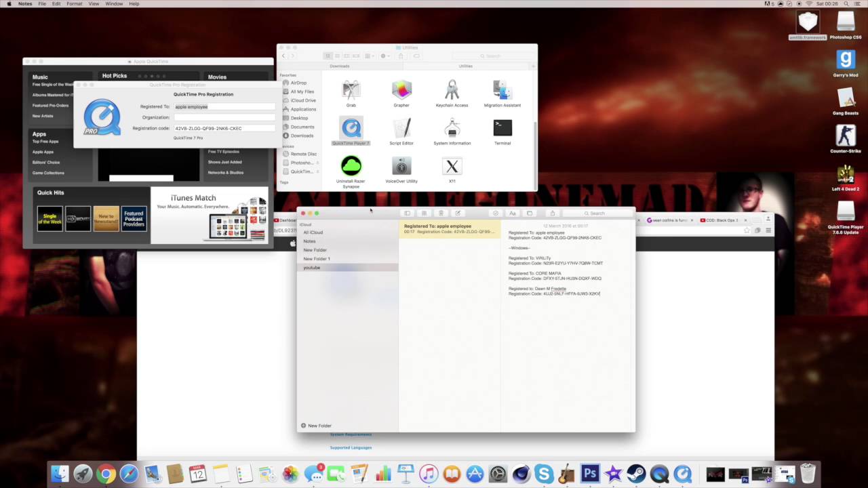Click Finder share toolbar icon
Screen dimensions: 868x488
coord(401,56)
